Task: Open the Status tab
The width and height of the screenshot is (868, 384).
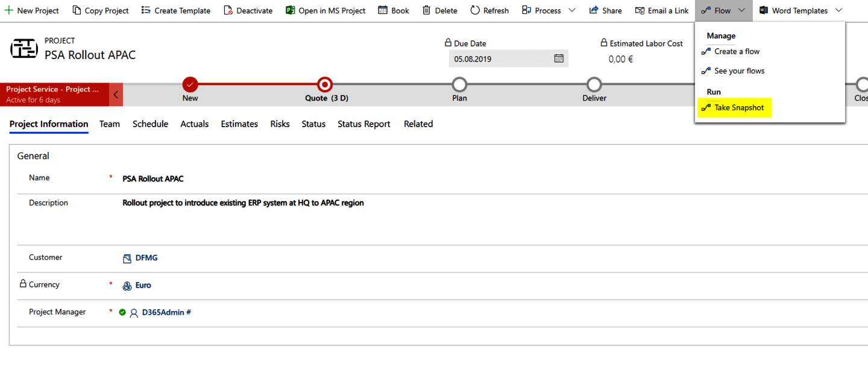Action: coord(313,124)
